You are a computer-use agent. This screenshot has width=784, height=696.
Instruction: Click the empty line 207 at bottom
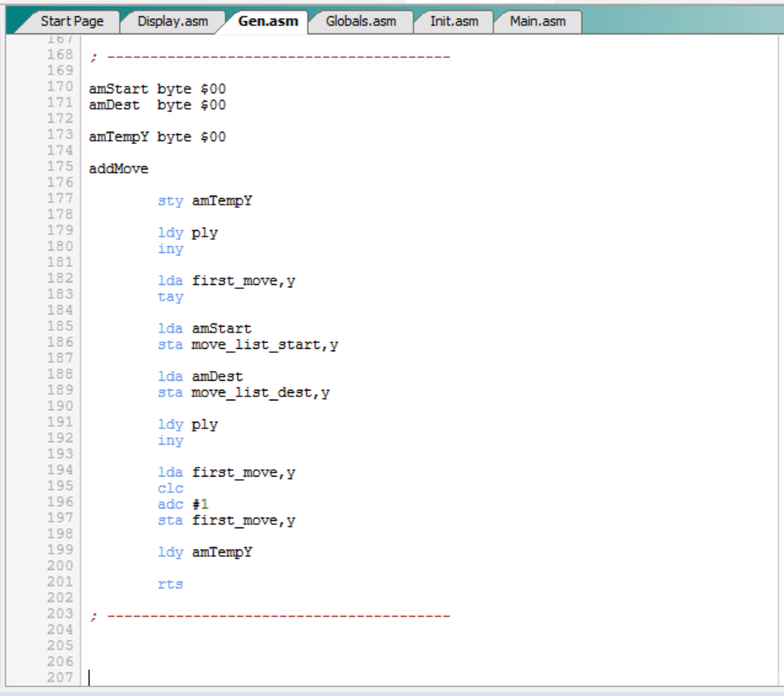(x=246, y=678)
